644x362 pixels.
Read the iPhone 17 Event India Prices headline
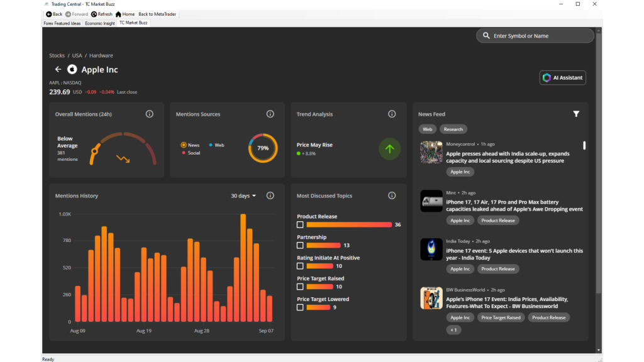pyautogui.click(x=508, y=302)
